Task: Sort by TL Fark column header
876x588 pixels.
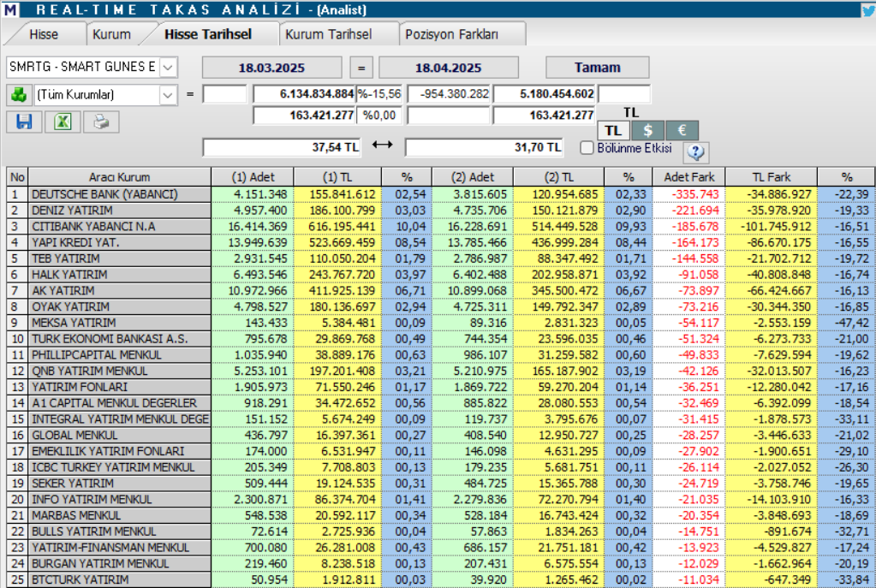Action: pos(771,177)
